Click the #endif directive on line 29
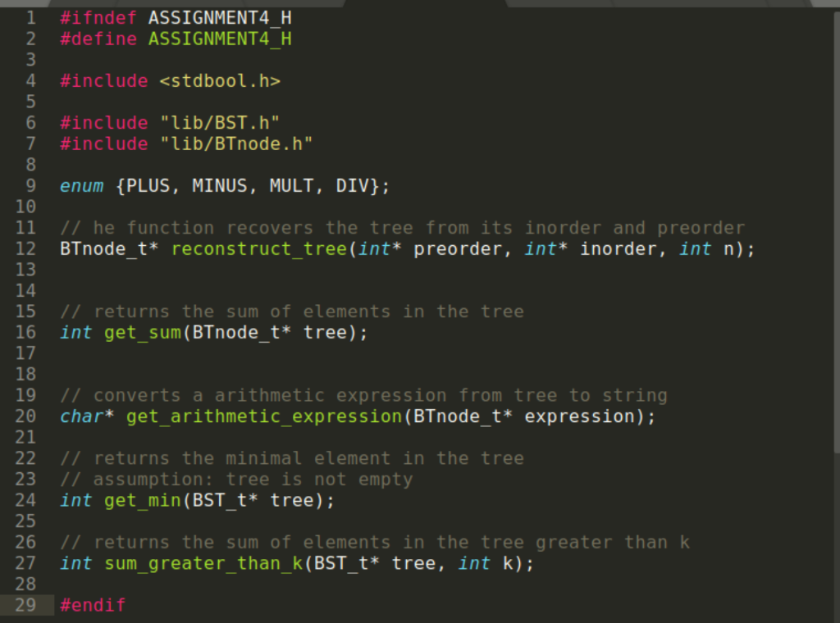Image resolution: width=840 pixels, height=623 pixels. click(92, 605)
